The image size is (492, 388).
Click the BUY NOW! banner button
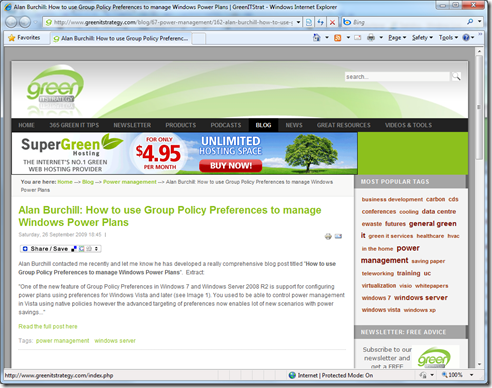231,166
